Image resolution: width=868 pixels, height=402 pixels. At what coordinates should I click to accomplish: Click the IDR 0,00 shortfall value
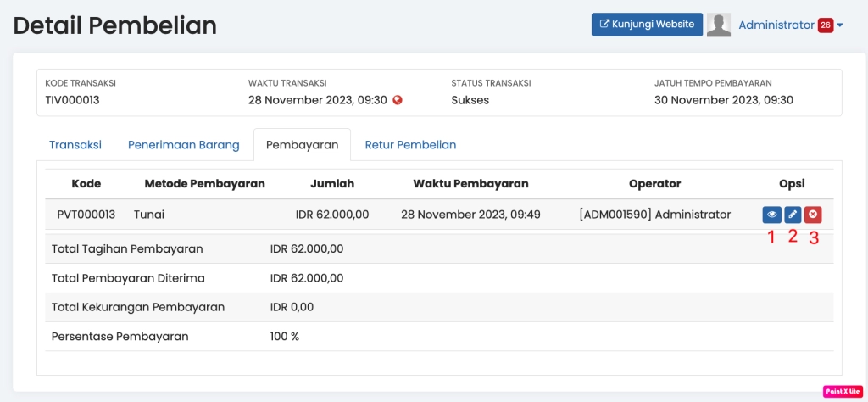coord(292,307)
